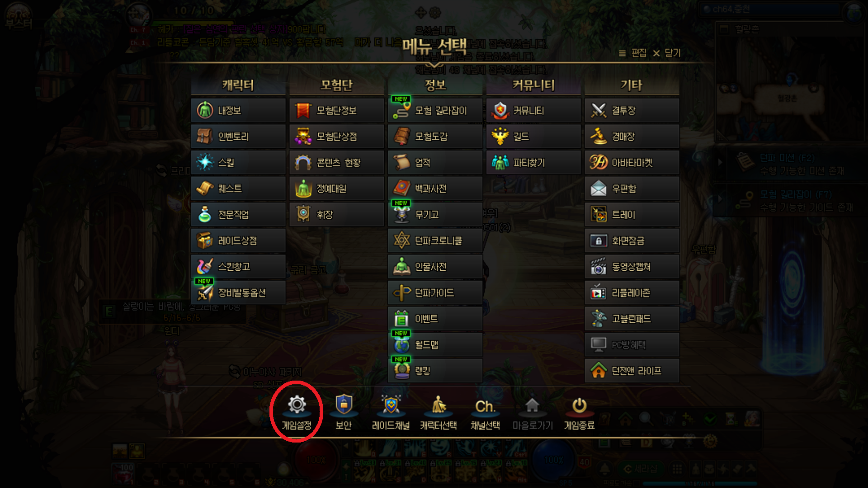Open the 경매장 gavel entry
This screenshot has height=490, width=868.
632,137
